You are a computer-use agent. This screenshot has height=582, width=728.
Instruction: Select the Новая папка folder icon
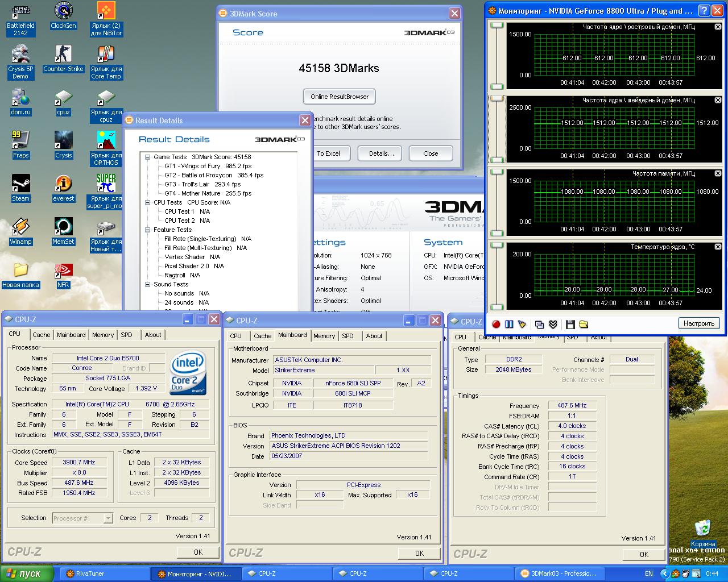[x=20, y=275]
